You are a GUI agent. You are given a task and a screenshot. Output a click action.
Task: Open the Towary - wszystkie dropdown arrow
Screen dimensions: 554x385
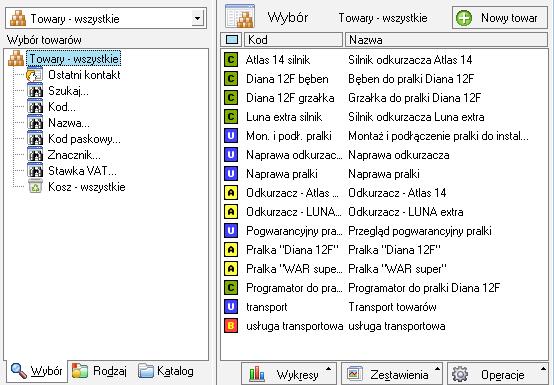[198, 18]
